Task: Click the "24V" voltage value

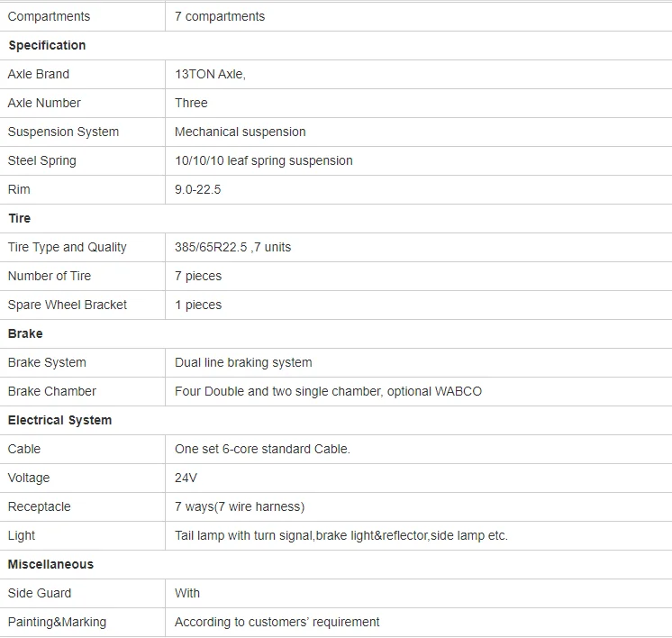Action: pyautogui.click(x=186, y=478)
